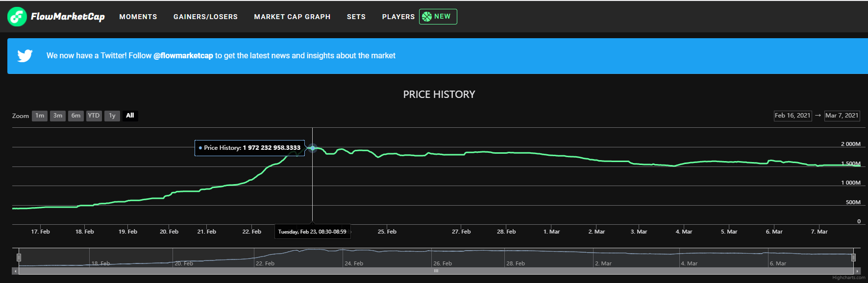
Task: Set chart zoom to 1m
Action: click(x=40, y=116)
